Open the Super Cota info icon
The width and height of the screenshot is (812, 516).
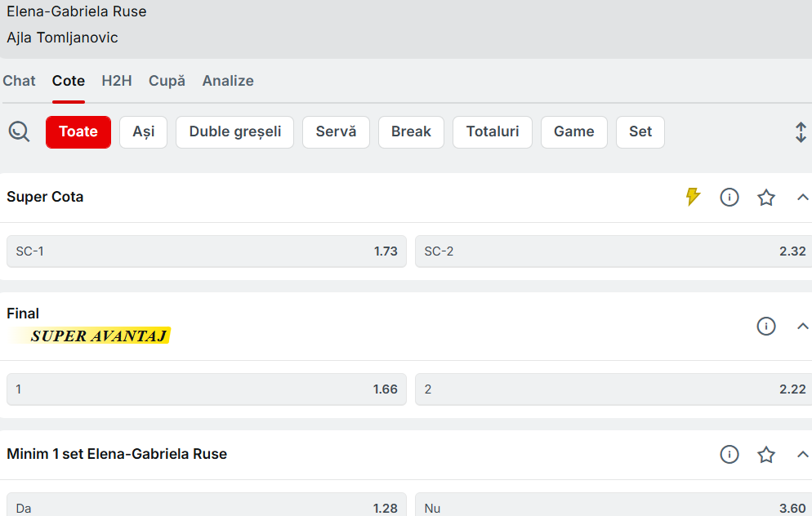(x=729, y=197)
